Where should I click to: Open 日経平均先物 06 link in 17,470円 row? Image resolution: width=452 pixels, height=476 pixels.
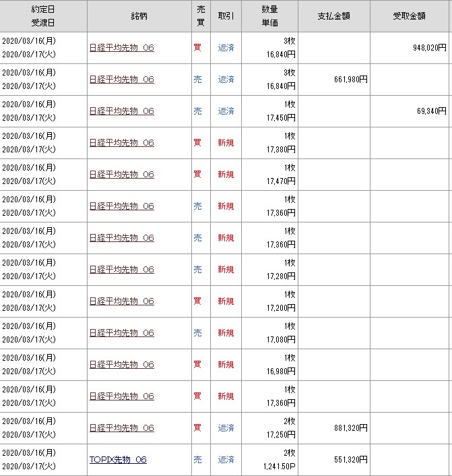(121, 175)
